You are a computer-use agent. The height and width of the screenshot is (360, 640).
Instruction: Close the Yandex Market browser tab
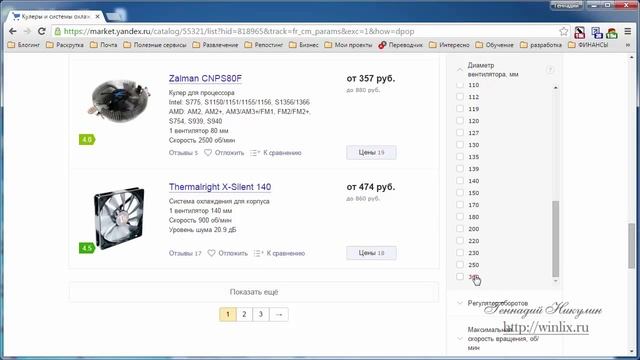pyautogui.click(x=98, y=17)
